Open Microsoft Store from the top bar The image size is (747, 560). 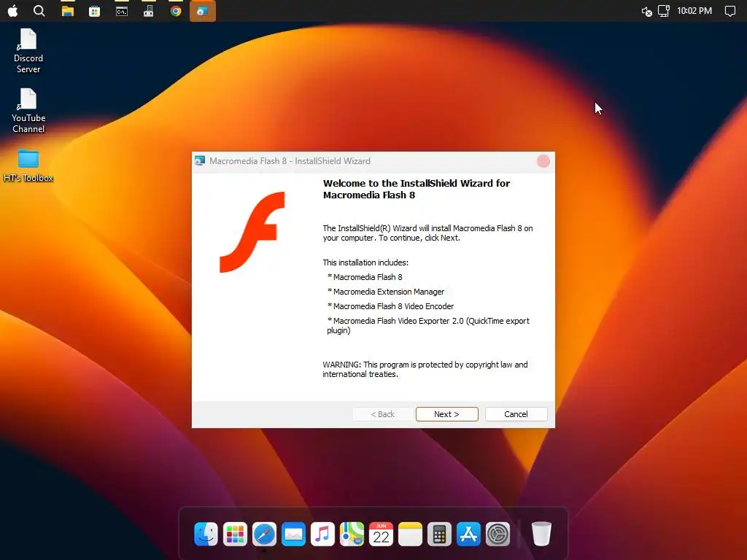click(94, 11)
